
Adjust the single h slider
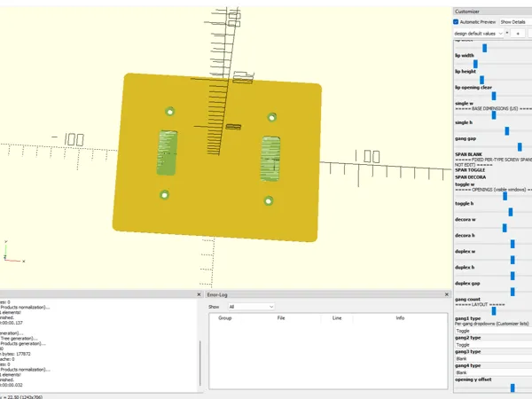click(x=507, y=131)
